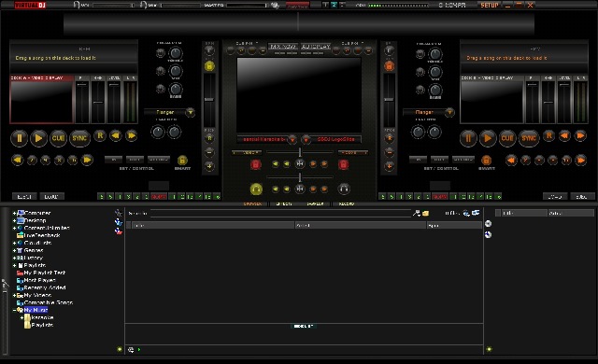Viewport: 598px width, 364px height.
Task: Toggle the left deck SMART lock
Action: pos(182,160)
